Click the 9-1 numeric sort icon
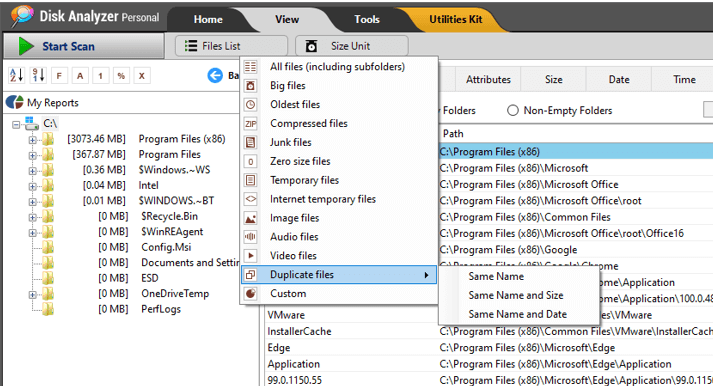The image size is (713, 386). pyautogui.click(x=38, y=75)
